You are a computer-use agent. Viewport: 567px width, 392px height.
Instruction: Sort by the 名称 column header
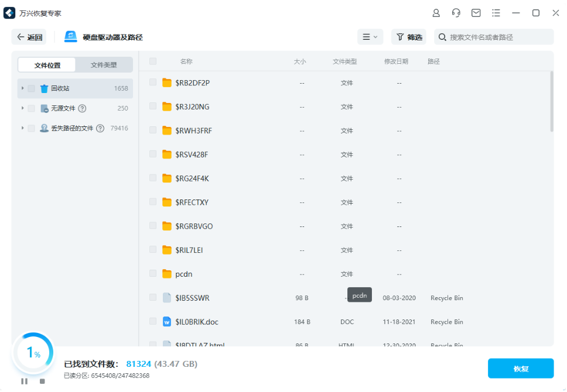pos(186,61)
